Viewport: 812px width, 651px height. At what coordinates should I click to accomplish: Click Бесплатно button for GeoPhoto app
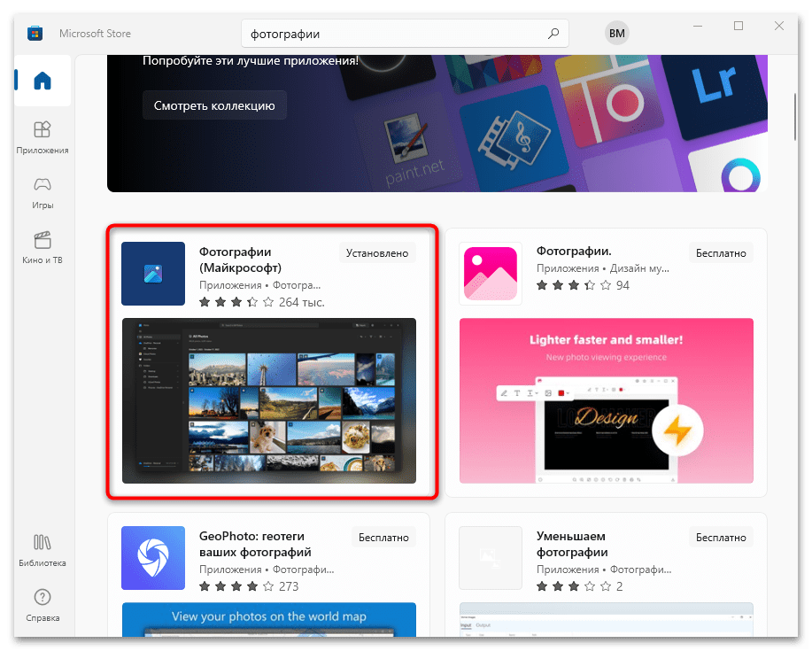click(x=383, y=538)
